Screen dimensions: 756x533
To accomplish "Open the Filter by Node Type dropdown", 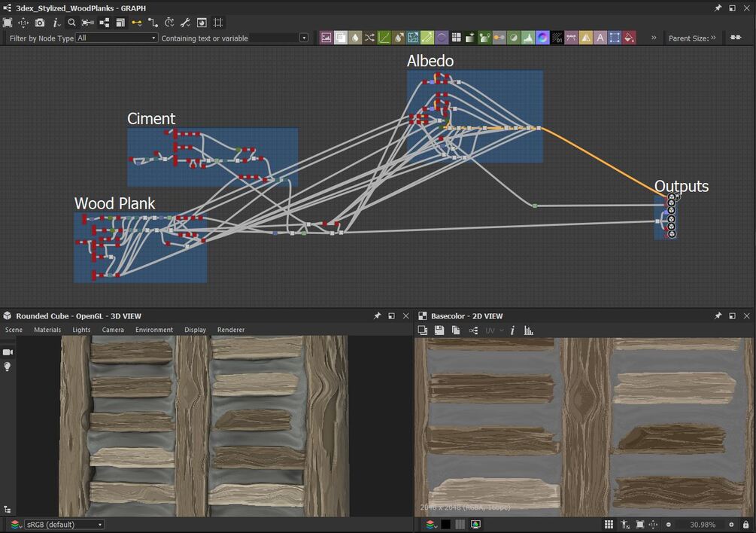I will click(117, 38).
